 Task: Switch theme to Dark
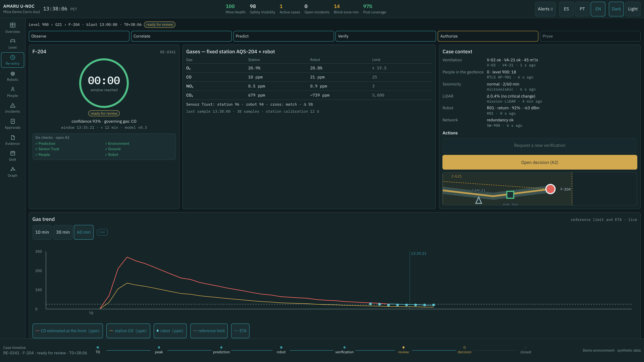pos(616,9)
